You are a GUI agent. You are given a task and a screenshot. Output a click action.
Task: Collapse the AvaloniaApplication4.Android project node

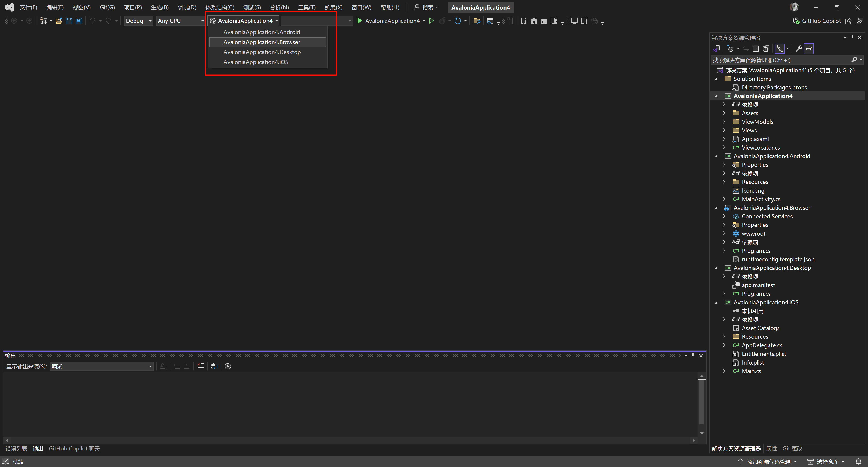coord(716,156)
